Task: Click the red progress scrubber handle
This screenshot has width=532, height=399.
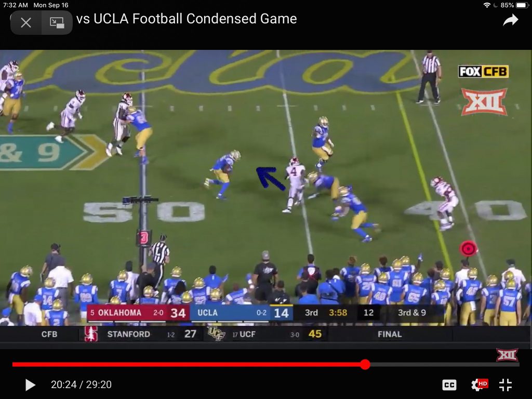Action: pyautogui.click(x=365, y=364)
